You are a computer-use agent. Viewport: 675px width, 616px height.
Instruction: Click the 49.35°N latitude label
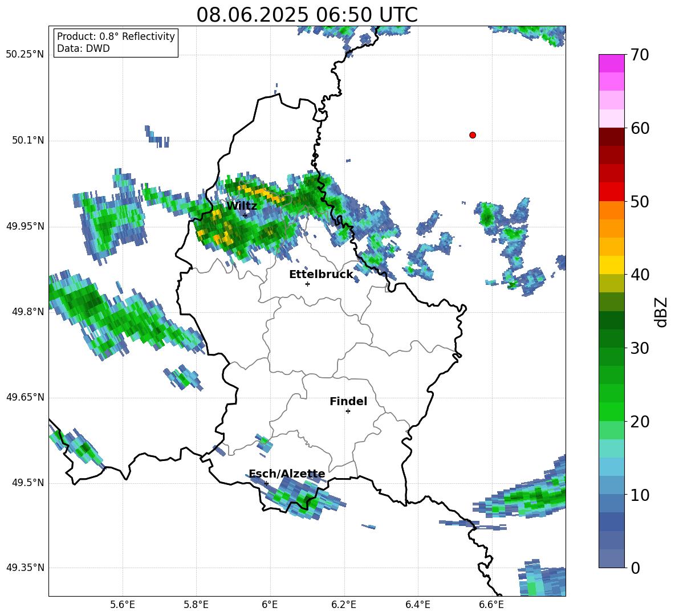tap(25, 568)
